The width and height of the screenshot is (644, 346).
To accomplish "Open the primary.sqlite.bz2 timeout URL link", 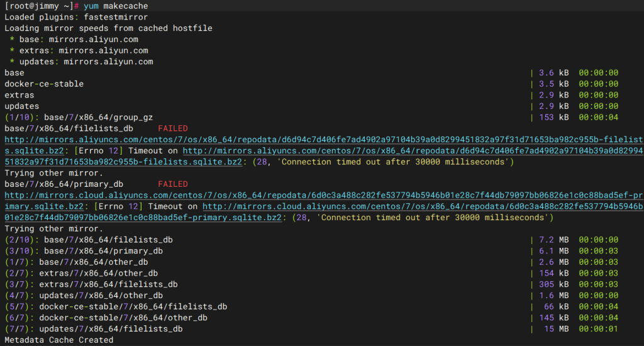I will pos(423,207).
